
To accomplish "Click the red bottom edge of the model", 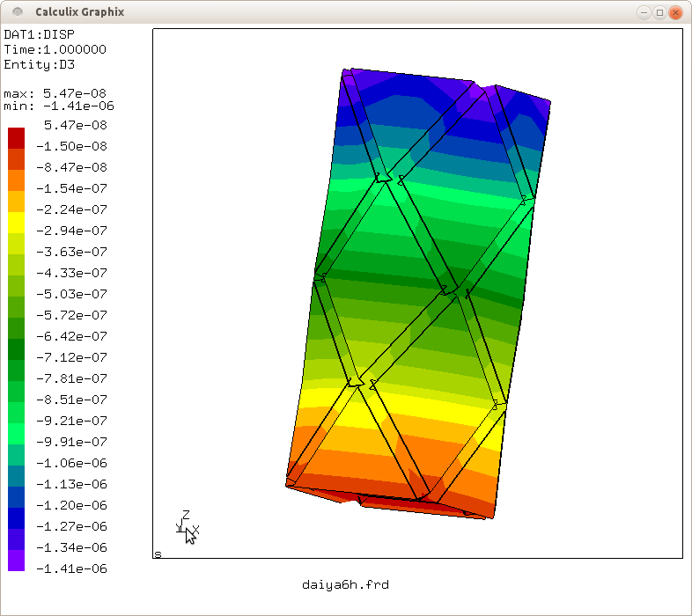I will point(397,502).
